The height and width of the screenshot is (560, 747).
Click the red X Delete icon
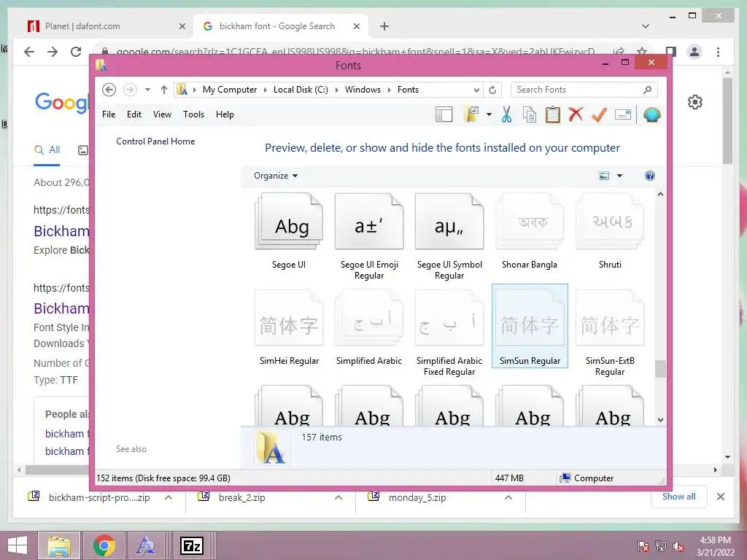(576, 114)
